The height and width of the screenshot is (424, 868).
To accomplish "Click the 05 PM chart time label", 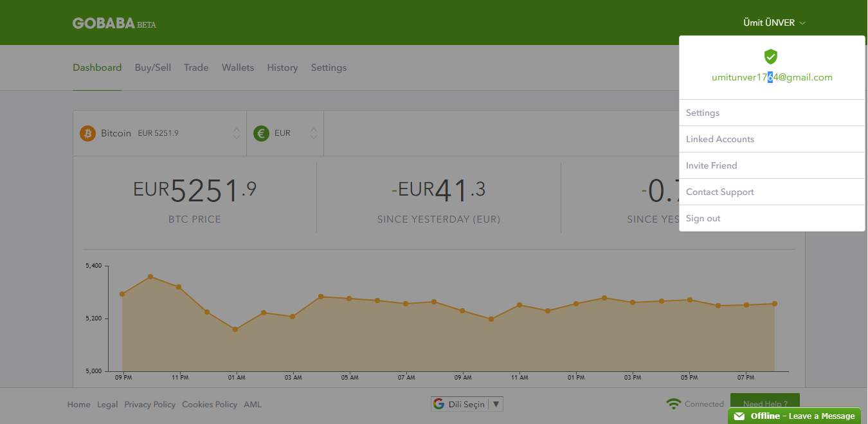I will pos(689,378).
